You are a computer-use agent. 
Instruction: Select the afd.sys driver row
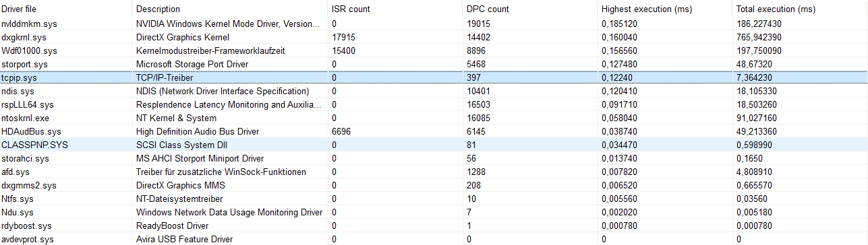434,172
